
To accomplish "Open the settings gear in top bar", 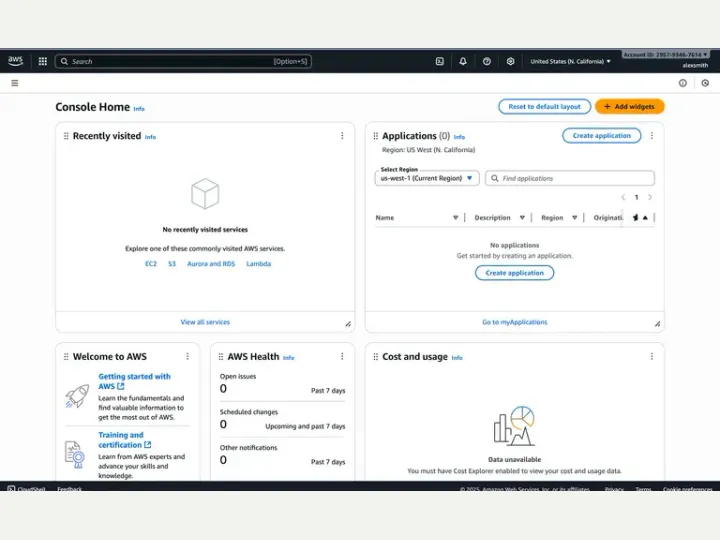I will tap(510, 61).
